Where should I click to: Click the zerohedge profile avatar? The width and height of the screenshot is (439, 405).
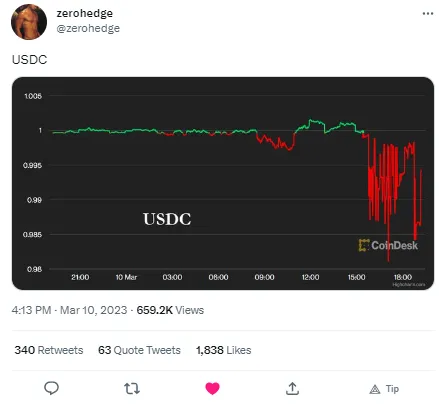29,22
